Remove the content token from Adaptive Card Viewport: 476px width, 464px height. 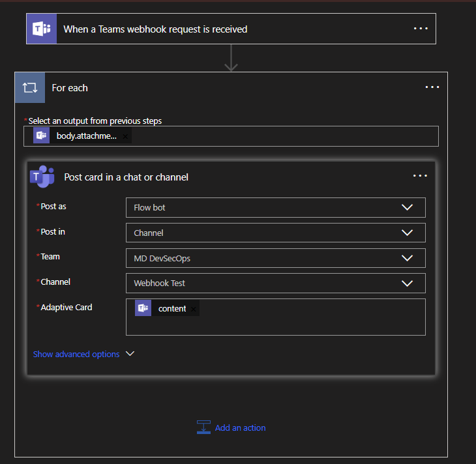coord(194,309)
